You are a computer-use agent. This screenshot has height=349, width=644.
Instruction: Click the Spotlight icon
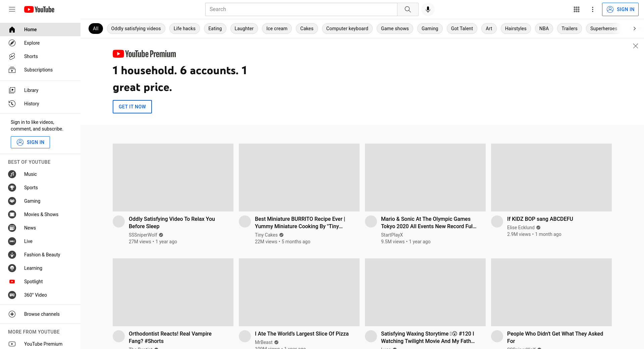(x=12, y=282)
